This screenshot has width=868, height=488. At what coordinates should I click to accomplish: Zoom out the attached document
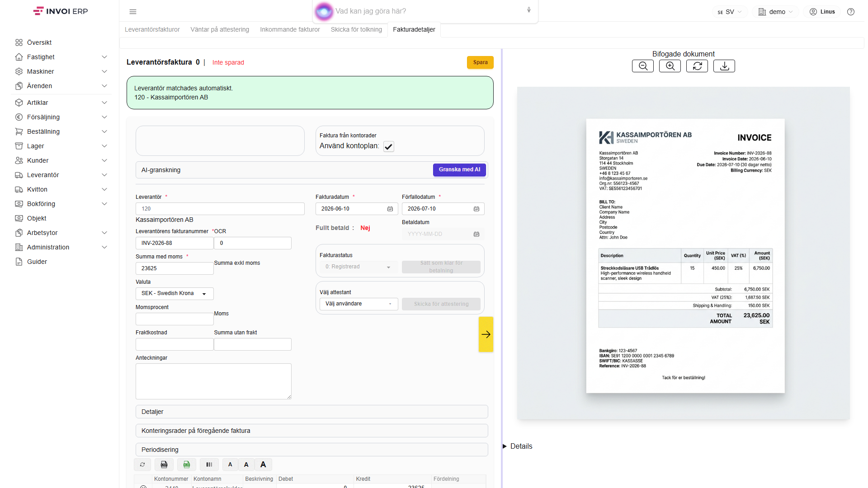pos(643,66)
